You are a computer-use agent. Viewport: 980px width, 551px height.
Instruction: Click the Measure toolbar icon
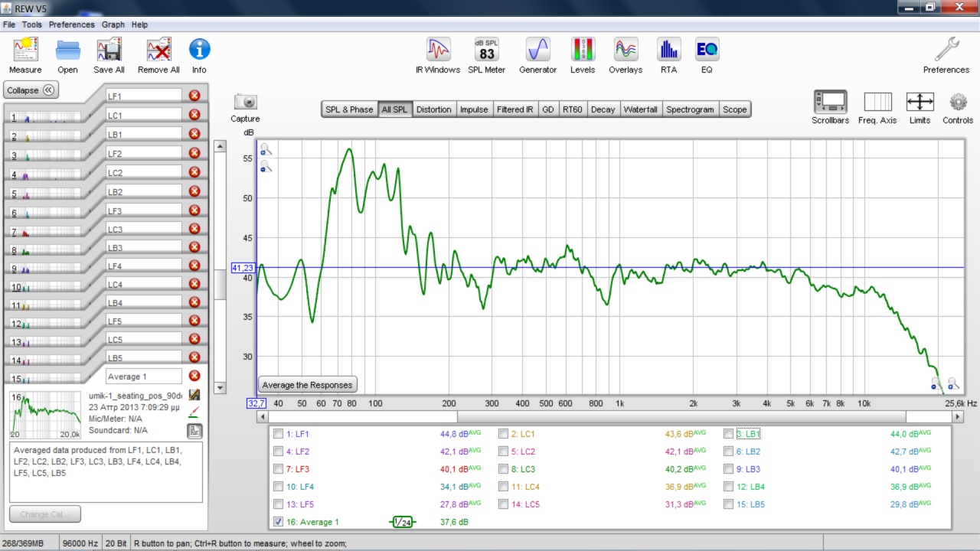click(25, 51)
